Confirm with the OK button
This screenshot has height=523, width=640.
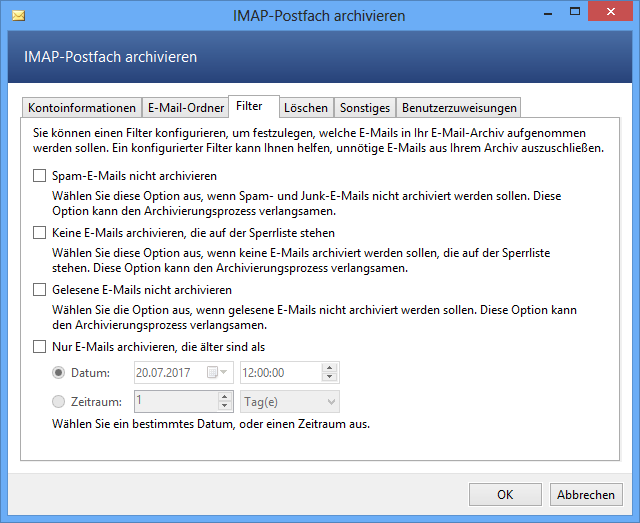[x=505, y=494]
